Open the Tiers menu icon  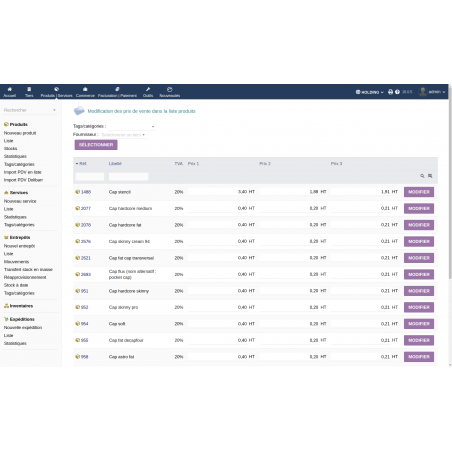(29, 89)
